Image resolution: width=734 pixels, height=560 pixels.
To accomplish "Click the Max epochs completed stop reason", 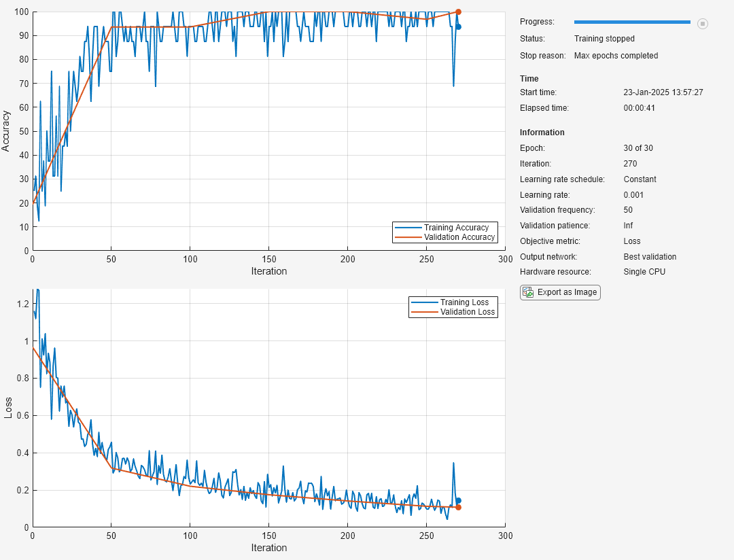I will (x=616, y=56).
